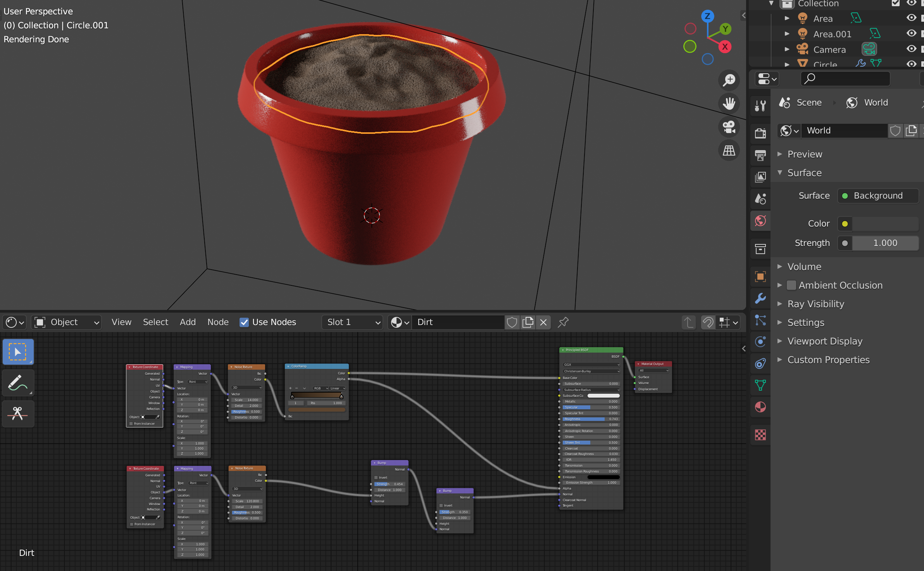Open the Object shader type dropdown
Image resolution: width=924 pixels, height=571 pixels.
[67, 322]
